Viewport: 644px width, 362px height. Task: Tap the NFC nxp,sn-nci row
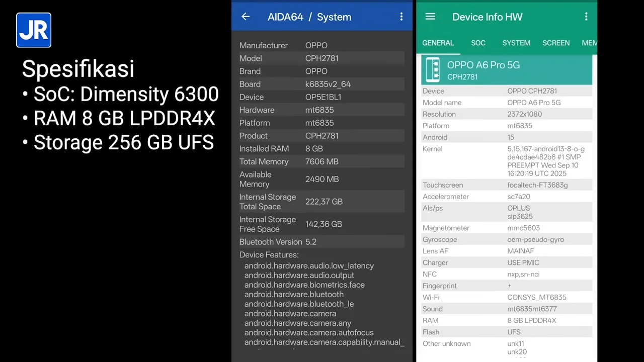pos(507,274)
